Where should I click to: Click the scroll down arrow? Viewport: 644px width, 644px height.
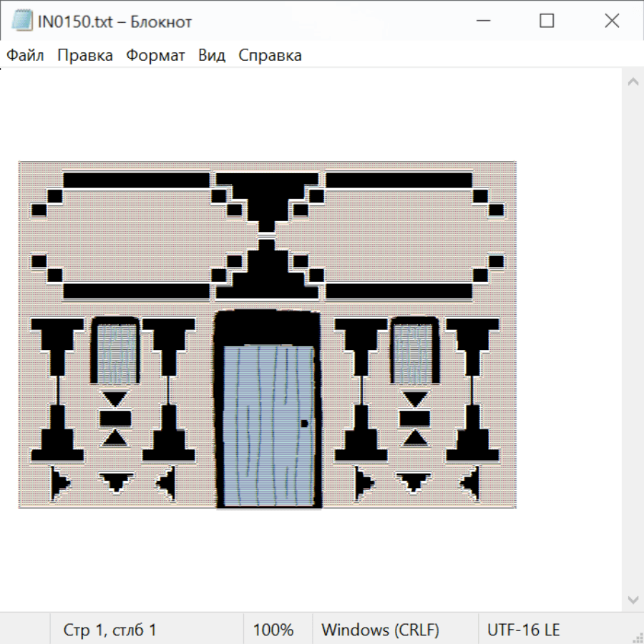tap(633, 599)
